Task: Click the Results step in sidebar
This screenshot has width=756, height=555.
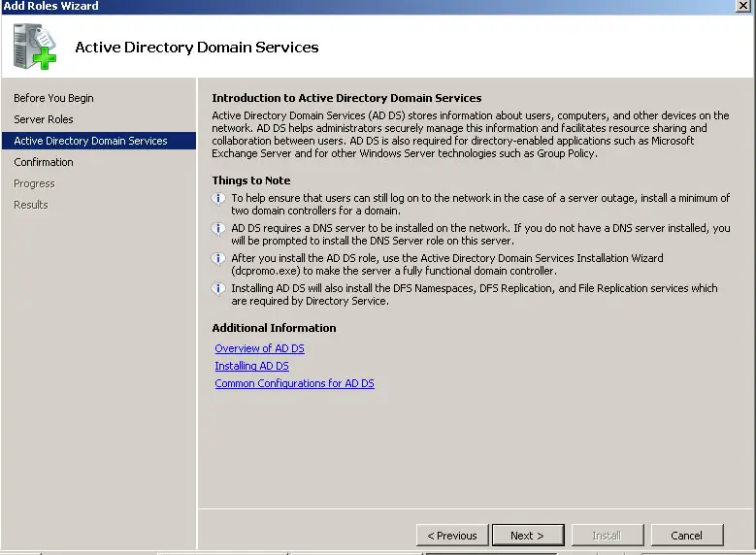Action: [x=31, y=205]
